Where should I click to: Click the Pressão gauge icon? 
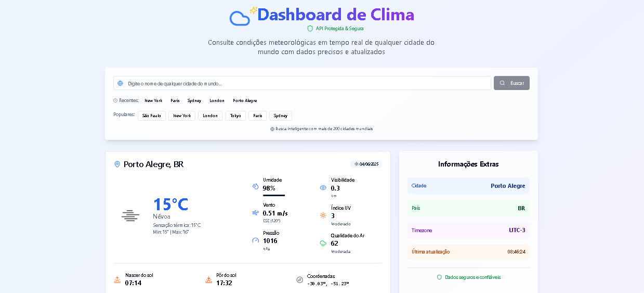(255, 240)
